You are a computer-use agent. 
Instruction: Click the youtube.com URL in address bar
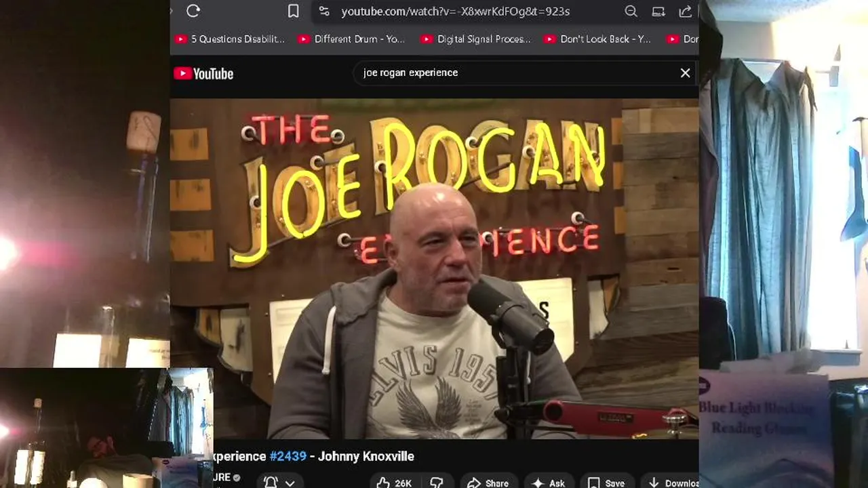455,12
